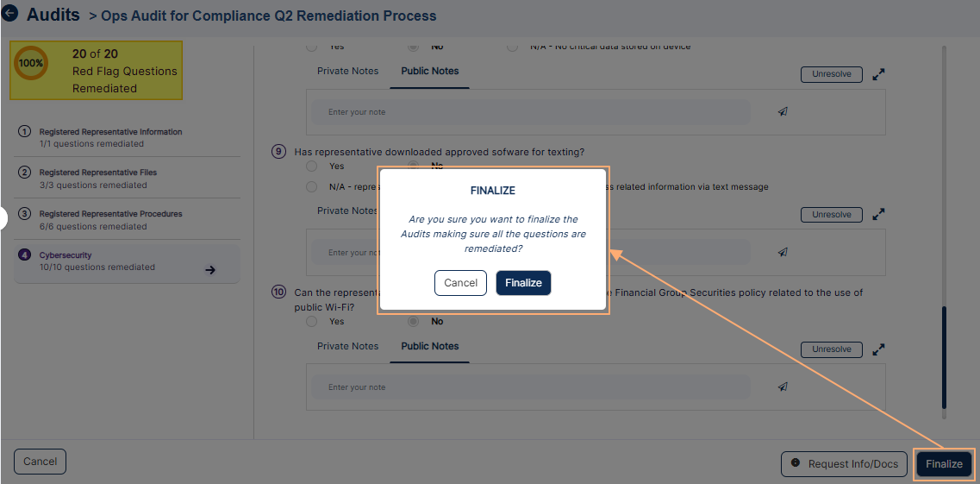
Task: Click send icon in the top note box
Action: tap(783, 111)
